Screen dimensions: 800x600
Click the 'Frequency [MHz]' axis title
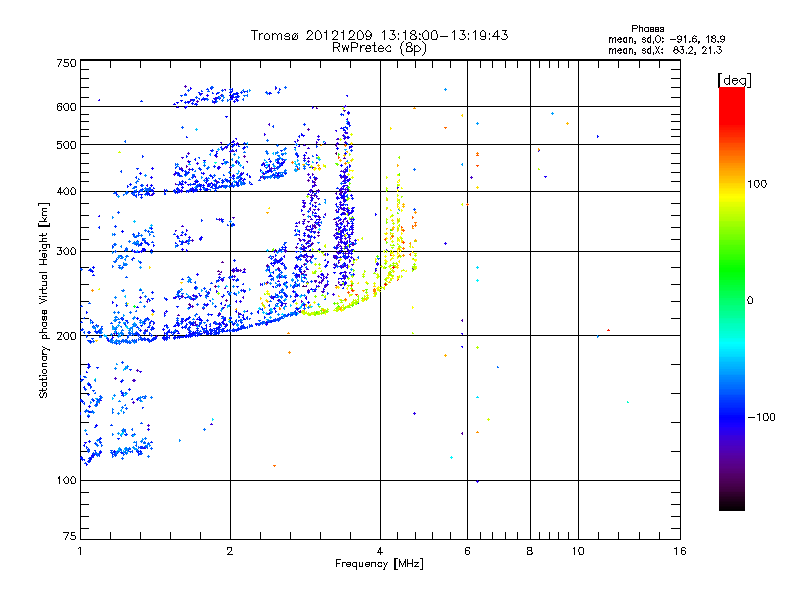pyautogui.click(x=379, y=564)
